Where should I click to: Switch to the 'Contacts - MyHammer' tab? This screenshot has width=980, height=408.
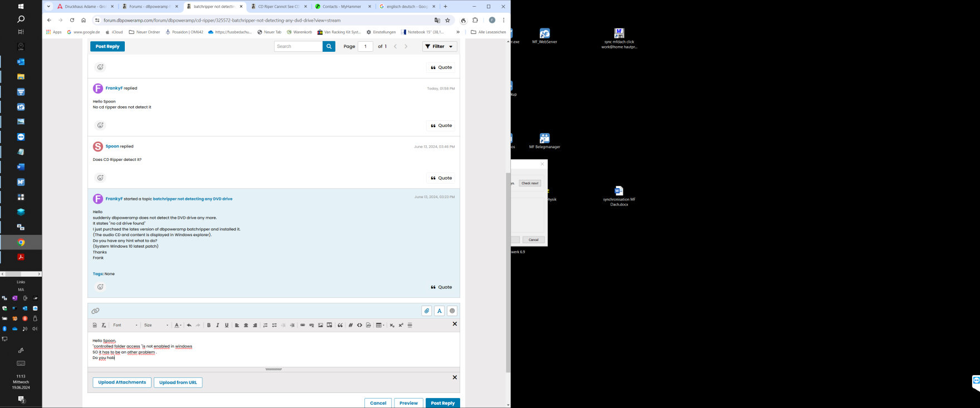tap(342, 7)
